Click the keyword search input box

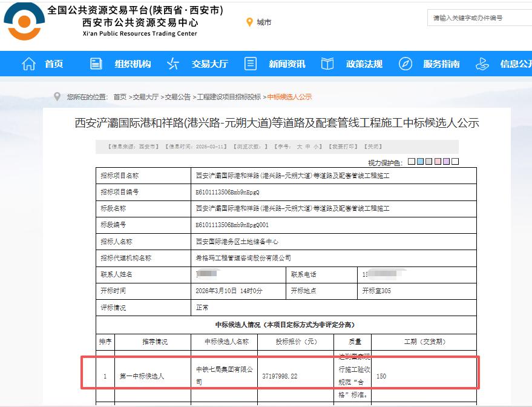(484, 18)
